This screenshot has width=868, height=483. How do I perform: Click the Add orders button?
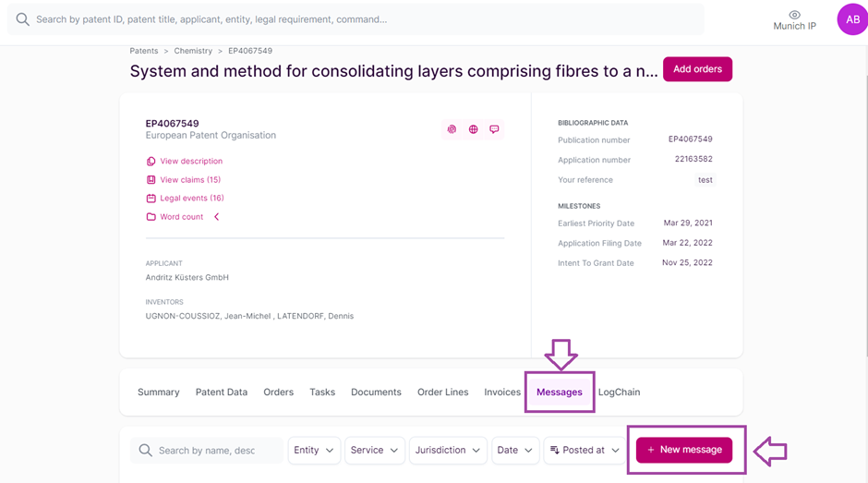697,69
